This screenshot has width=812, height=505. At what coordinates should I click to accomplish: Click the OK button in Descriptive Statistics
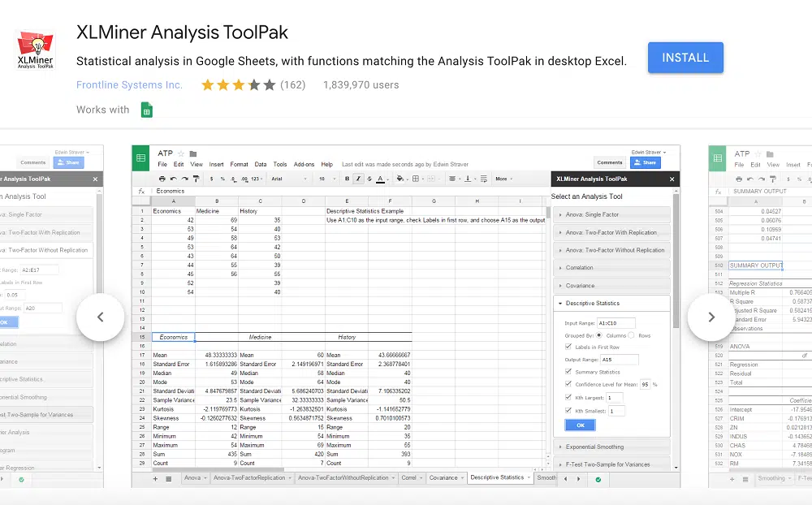[580, 425]
